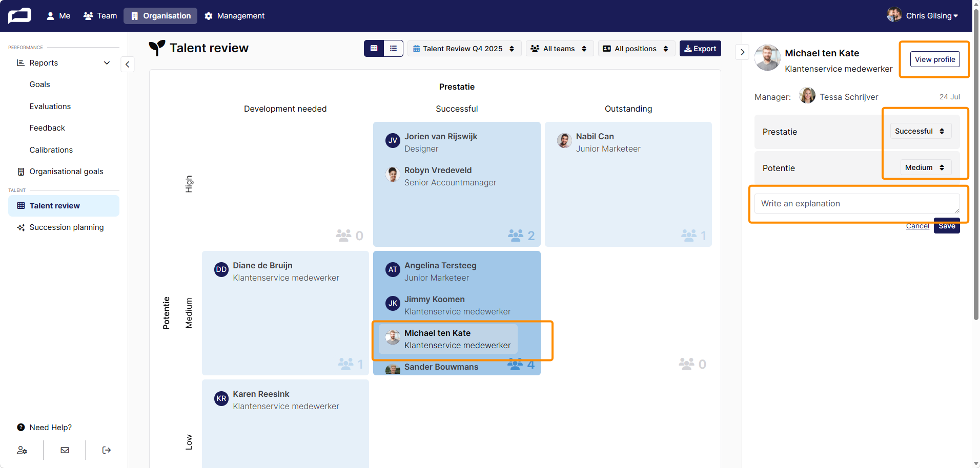This screenshot has width=980, height=468.
Task: Collapse the employee details panel
Action: pyautogui.click(x=743, y=52)
